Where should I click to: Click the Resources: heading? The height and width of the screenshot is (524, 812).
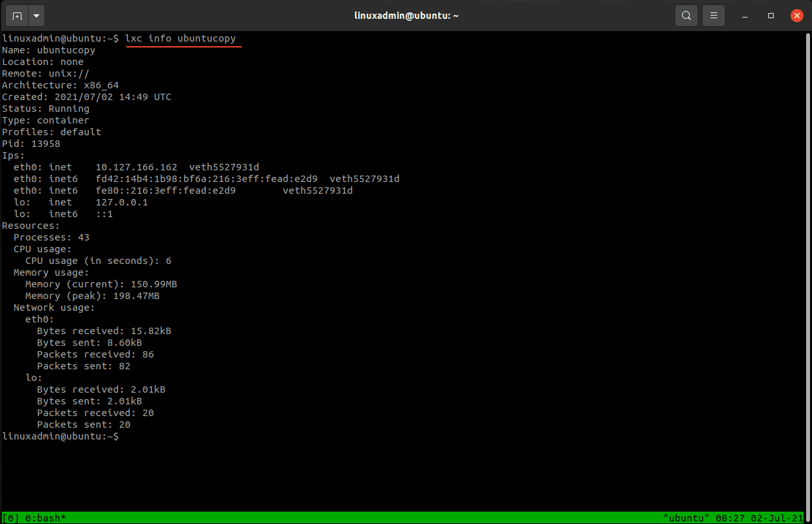pos(31,226)
